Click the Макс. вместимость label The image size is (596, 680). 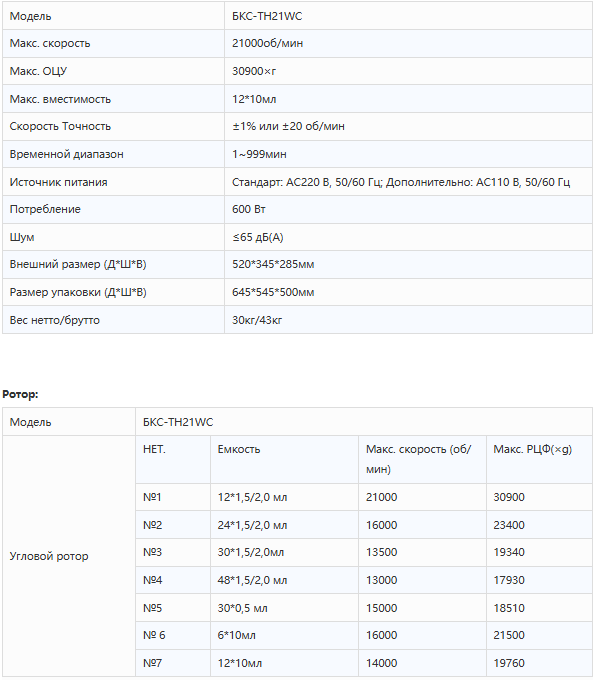tap(60, 99)
